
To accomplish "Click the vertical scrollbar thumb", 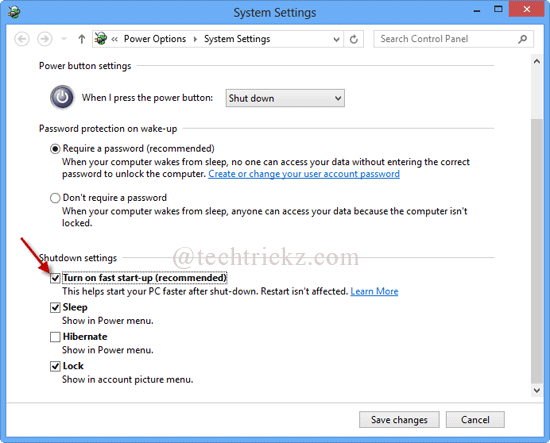I will point(537,251).
